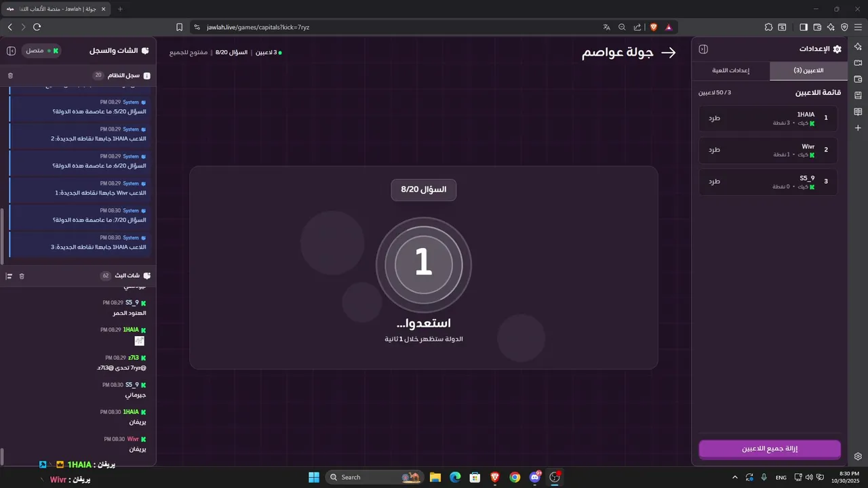Clear the system log with trash icon
The image size is (868, 488).
coord(10,75)
